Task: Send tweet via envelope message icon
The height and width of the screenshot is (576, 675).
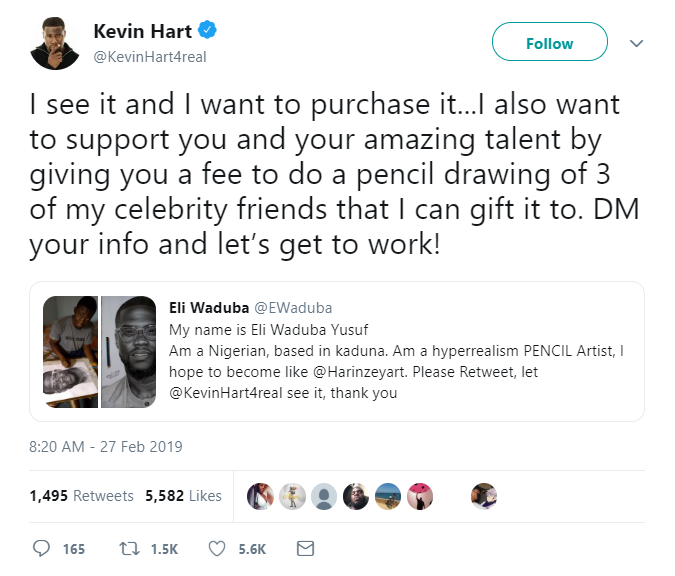Action: (306, 548)
